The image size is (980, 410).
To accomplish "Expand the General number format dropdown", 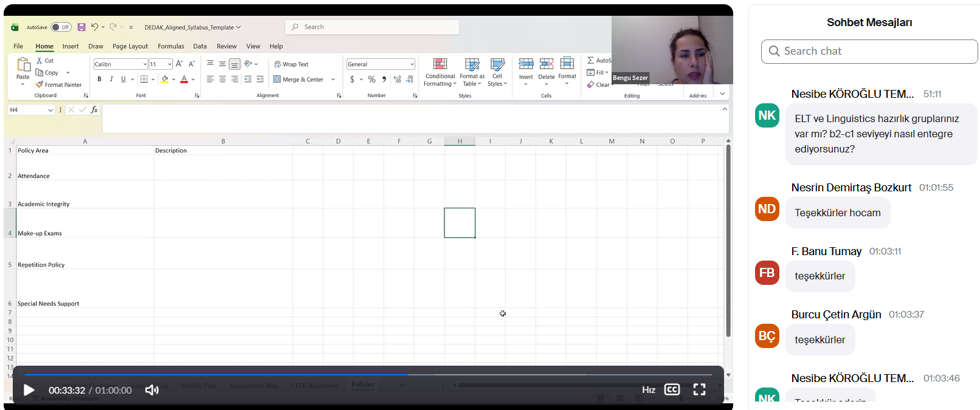I will click(412, 64).
